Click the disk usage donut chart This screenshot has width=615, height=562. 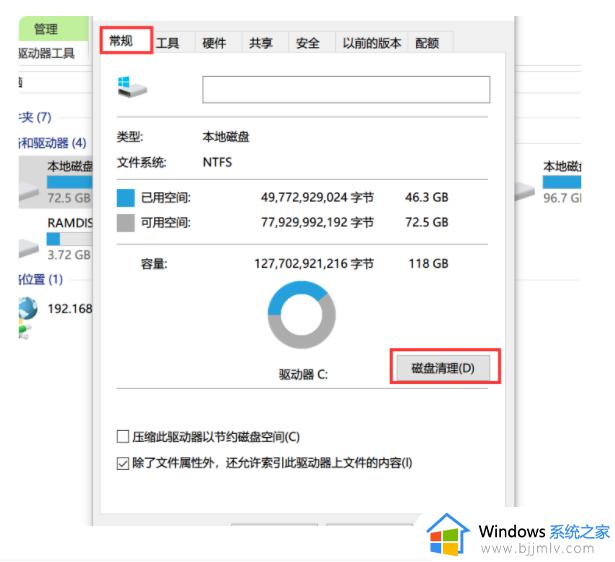[301, 315]
